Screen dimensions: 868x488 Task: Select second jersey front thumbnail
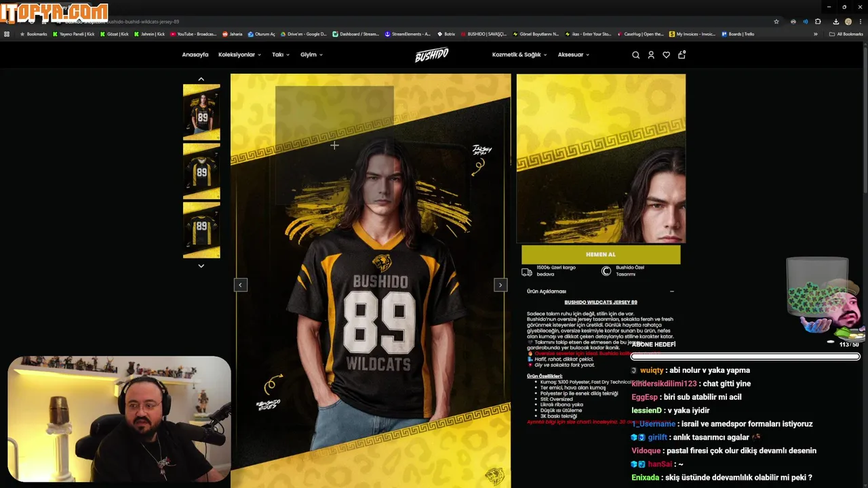(x=201, y=171)
